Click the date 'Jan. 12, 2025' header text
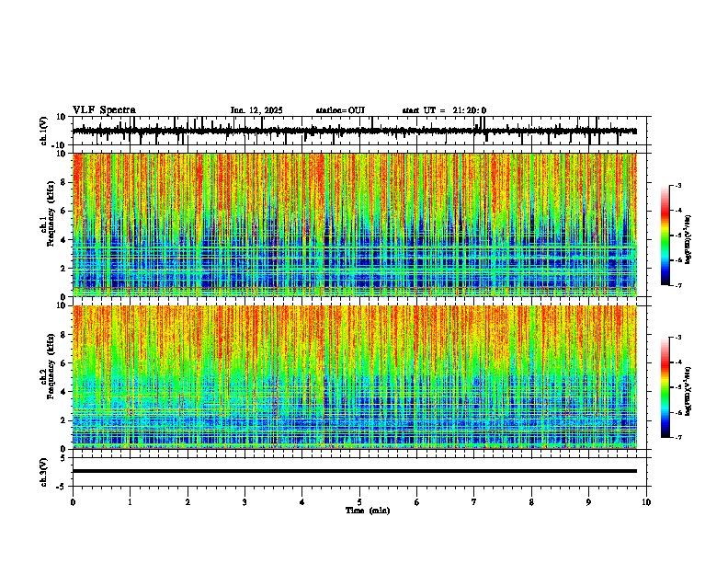Viewport: 728px width, 563px height. coord(256,110)
